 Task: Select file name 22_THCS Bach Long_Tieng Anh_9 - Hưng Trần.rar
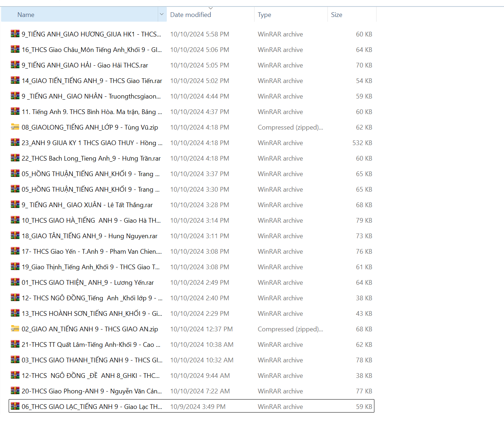tap(91, 158)
